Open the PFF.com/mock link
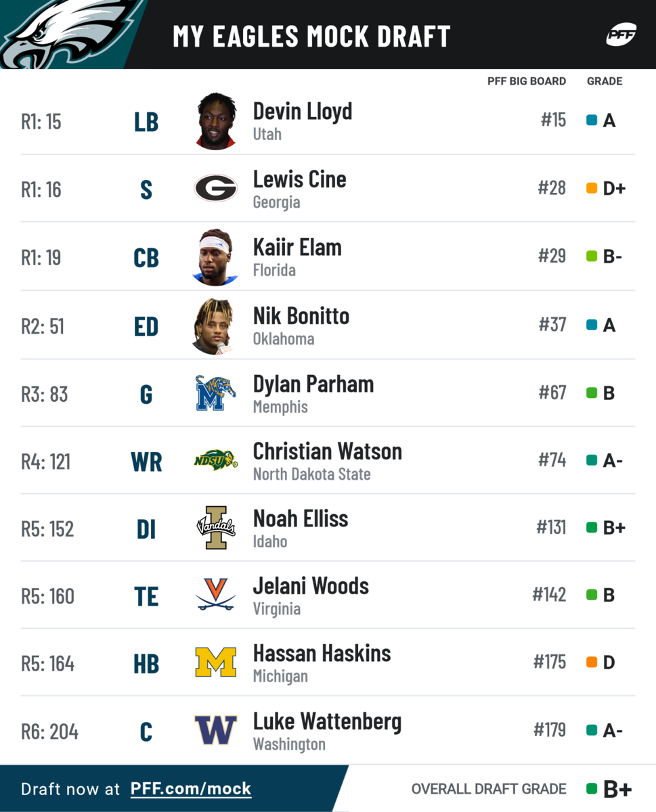The height and width of the screenshot is (812, 656). click(x=191, y=789)
